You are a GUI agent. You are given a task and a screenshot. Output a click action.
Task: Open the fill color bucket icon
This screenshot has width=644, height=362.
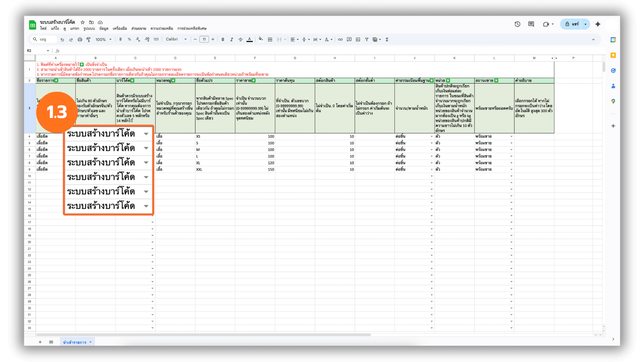tap(261, 39)
